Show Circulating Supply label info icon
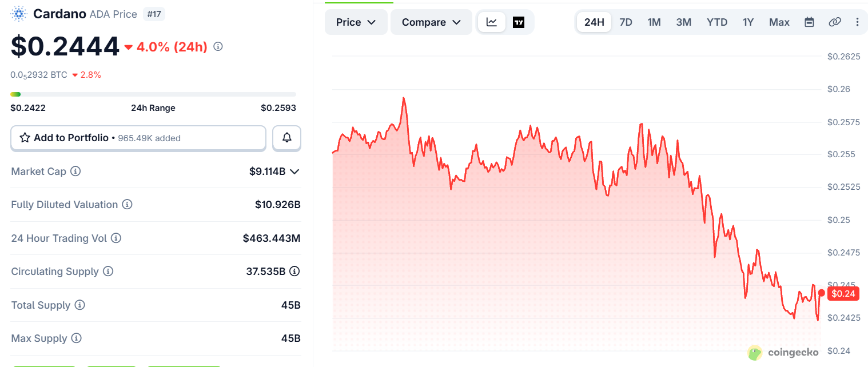Viewport: 868px width, 367px height. [x=108, y=272]
